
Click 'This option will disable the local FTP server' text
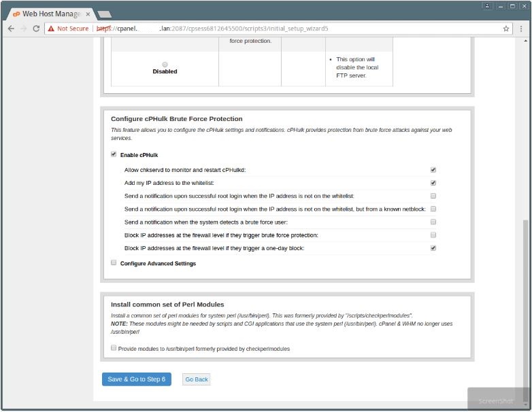357,67
